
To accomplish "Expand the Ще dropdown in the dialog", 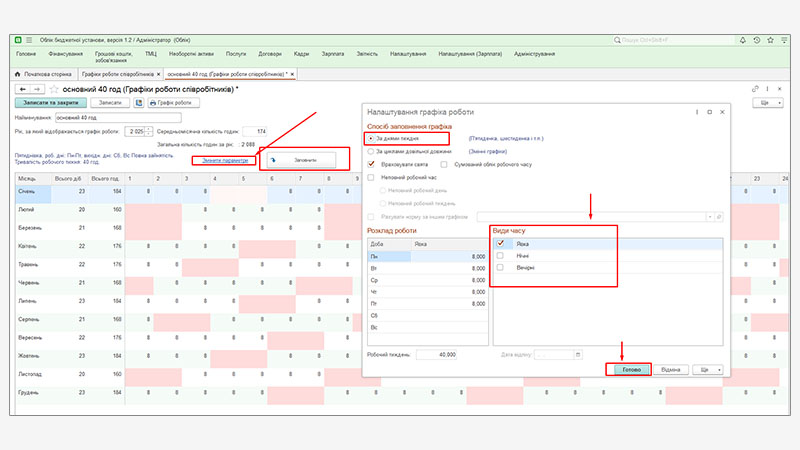I will coord(707,370).
